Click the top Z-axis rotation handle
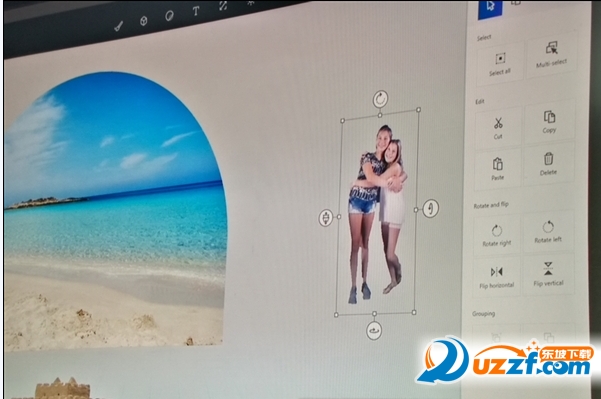601x399 pixels. (380, 99)
